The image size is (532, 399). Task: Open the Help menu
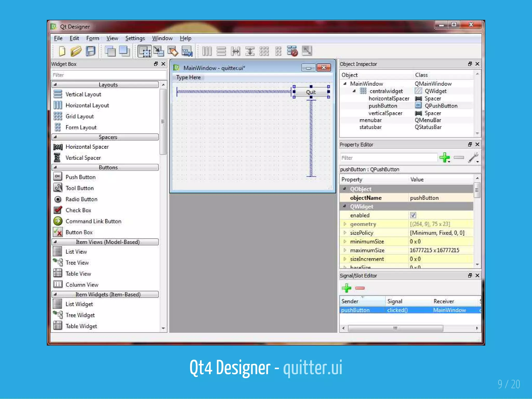(x=185, y=38)
